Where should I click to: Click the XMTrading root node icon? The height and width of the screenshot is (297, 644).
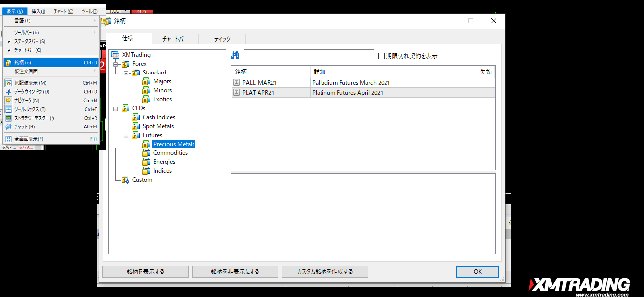click(115, 55)
